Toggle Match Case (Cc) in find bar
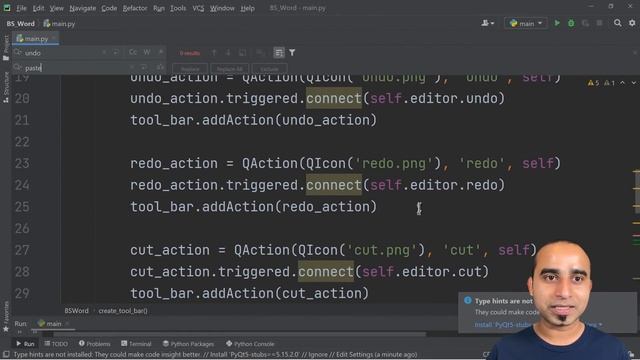The image size is (640, 360). click(x=133, y=52)
